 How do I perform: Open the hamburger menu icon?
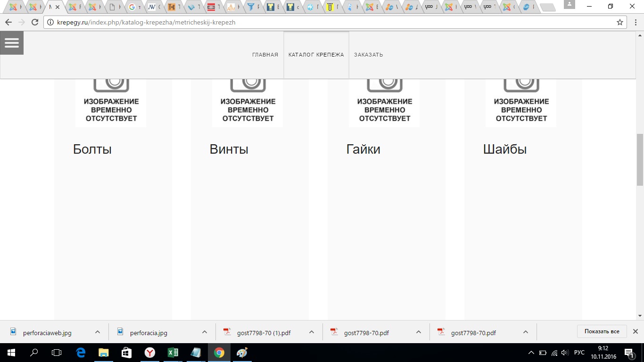click(12, 43)
